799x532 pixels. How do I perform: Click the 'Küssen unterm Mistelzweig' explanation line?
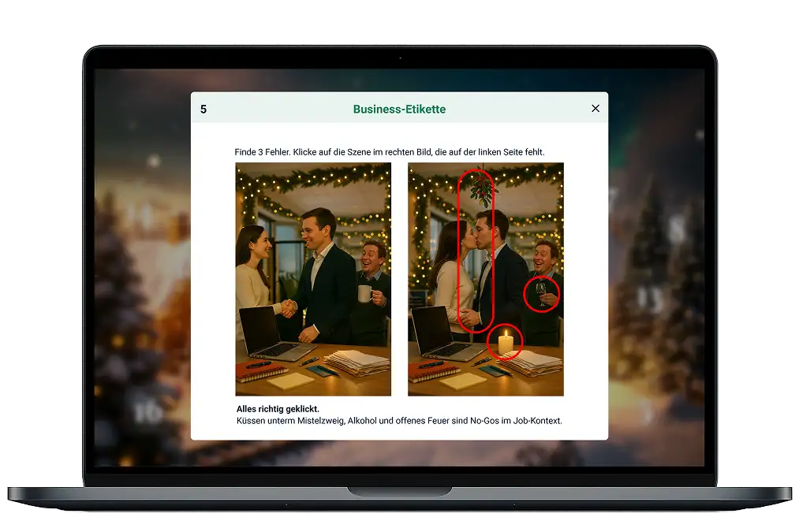pos(399,421)
